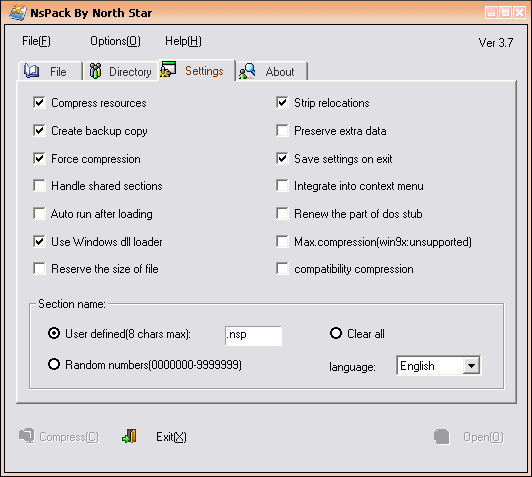Uncheck Compress resources checkbox
The image size is (532, 477).
(x=39, y=102)
